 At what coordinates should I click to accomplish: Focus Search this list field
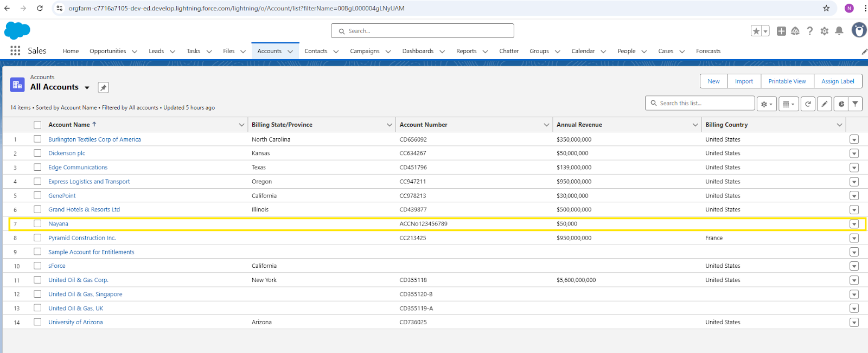(x=700, y=103)
